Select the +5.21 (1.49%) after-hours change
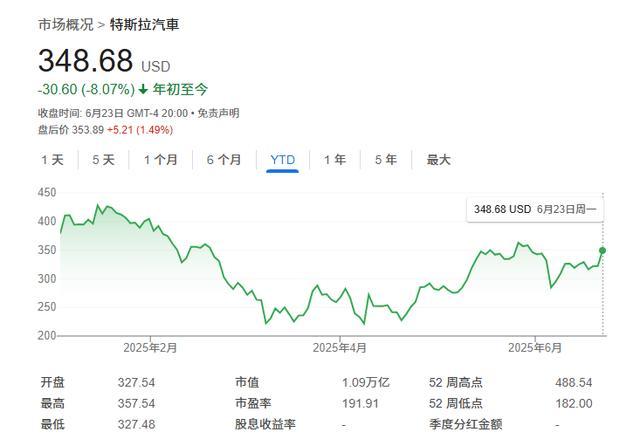 tap(140, 130)
